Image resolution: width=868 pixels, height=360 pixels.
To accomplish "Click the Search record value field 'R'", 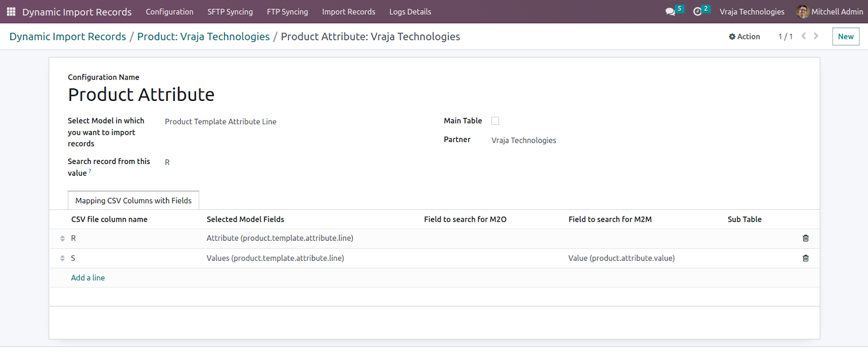I will coord(167,162).
